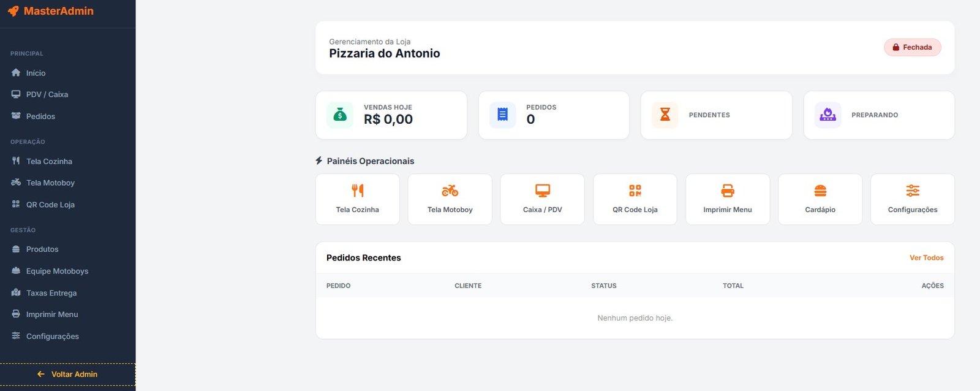Click the Vendas Hoje money bag card
Image resolution: width=980 pixels, height=391 pixels.
click(x=391, y=115)
